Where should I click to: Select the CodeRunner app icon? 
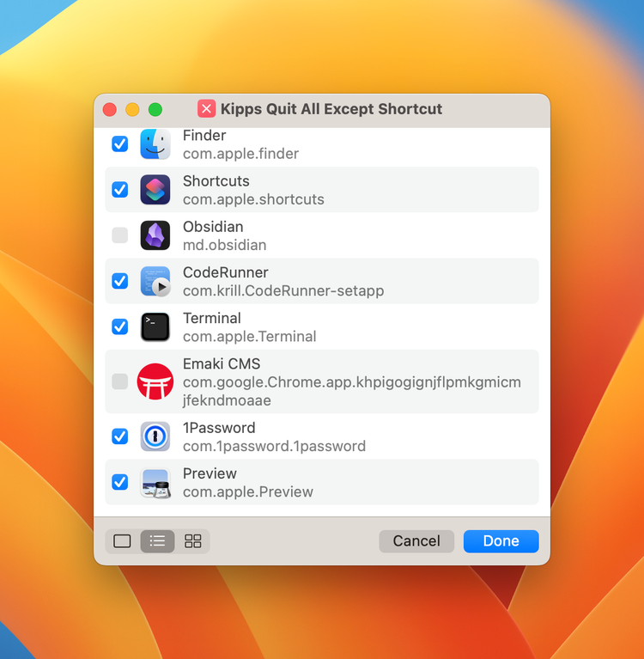point(155,281)
